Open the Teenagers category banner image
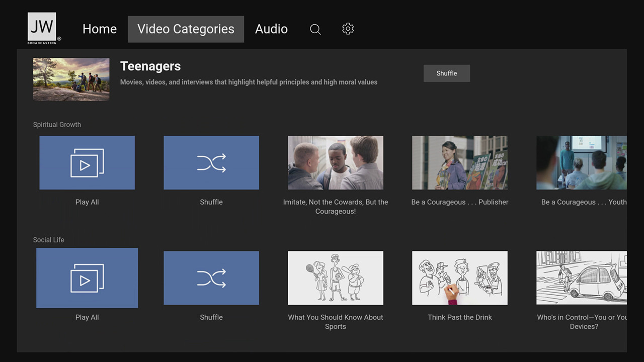 (71, 79)
